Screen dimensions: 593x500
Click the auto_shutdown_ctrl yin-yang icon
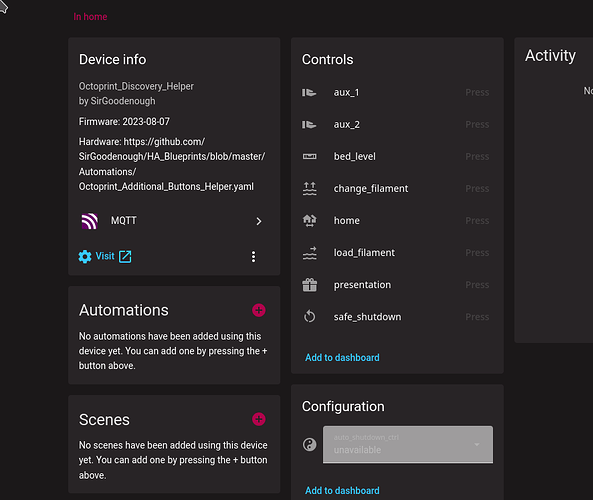click(x=309, y=444)
